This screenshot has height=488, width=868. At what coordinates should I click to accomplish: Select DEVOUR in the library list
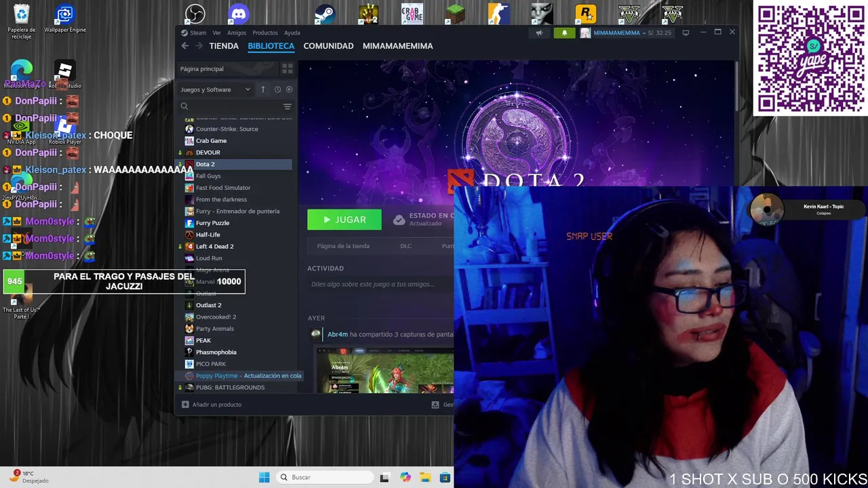[x=208, y=152]
